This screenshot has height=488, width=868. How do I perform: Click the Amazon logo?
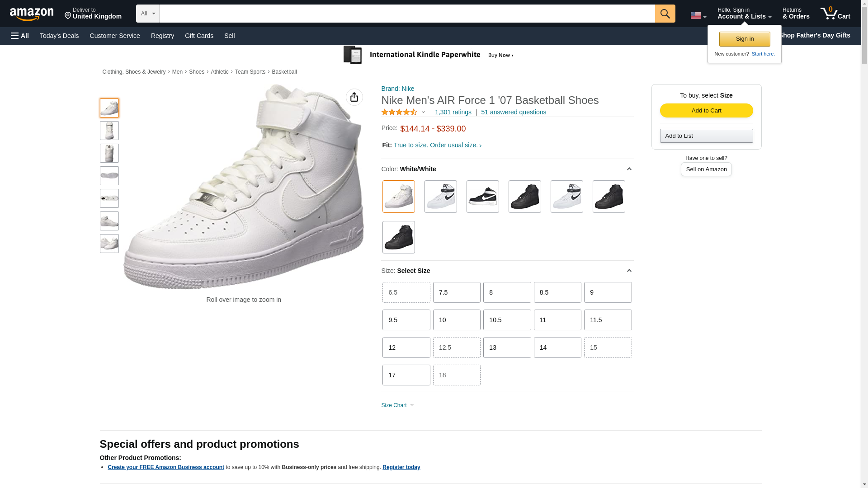(x=32, y=14)
